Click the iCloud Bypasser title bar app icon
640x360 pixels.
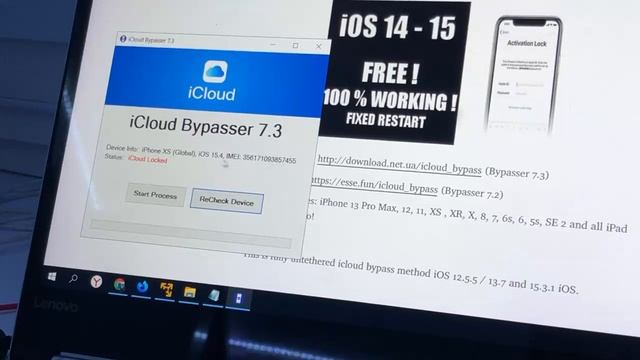(x=123, y=39)
